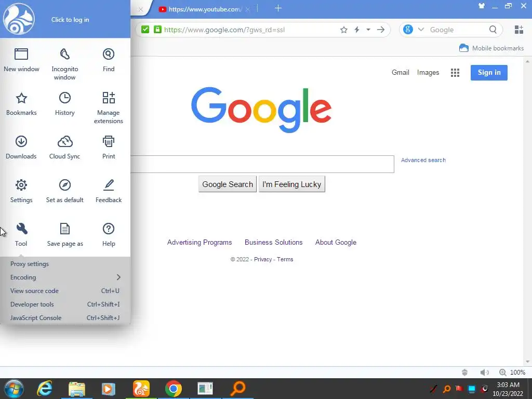Viewport: 532px width, 399px height.
Task: Open the Help menu item
Action: pos(109,234)
